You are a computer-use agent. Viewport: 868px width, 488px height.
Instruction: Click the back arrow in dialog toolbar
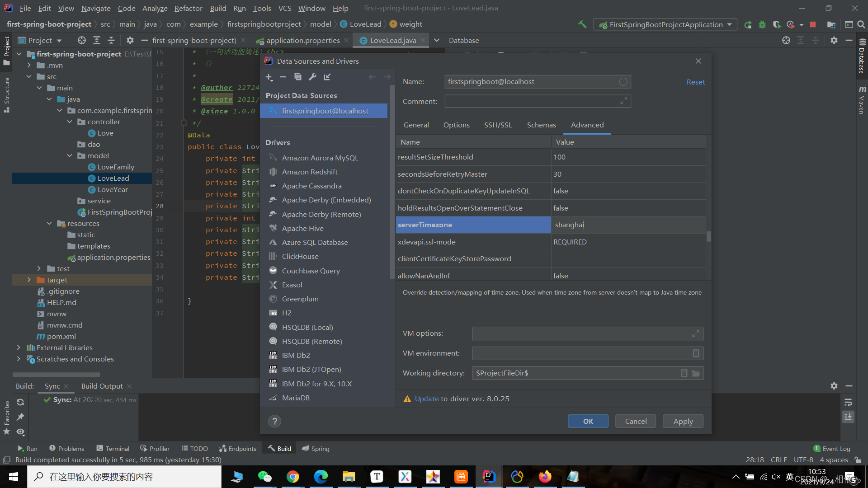tap(372, 77)
